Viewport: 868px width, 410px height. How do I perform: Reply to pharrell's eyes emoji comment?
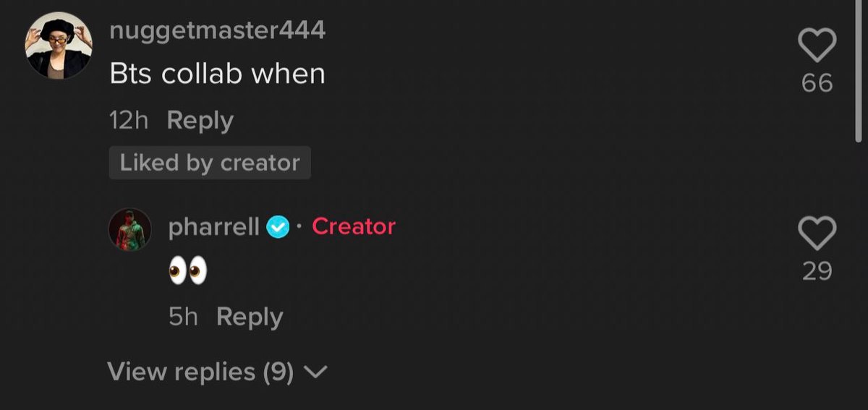[250, 317]
